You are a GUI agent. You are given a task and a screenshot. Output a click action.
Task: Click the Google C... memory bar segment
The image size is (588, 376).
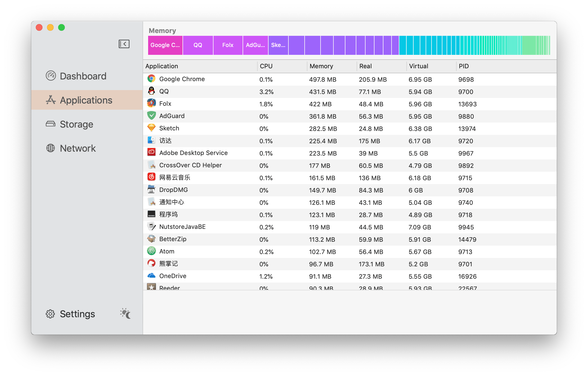tap(165, 45)
